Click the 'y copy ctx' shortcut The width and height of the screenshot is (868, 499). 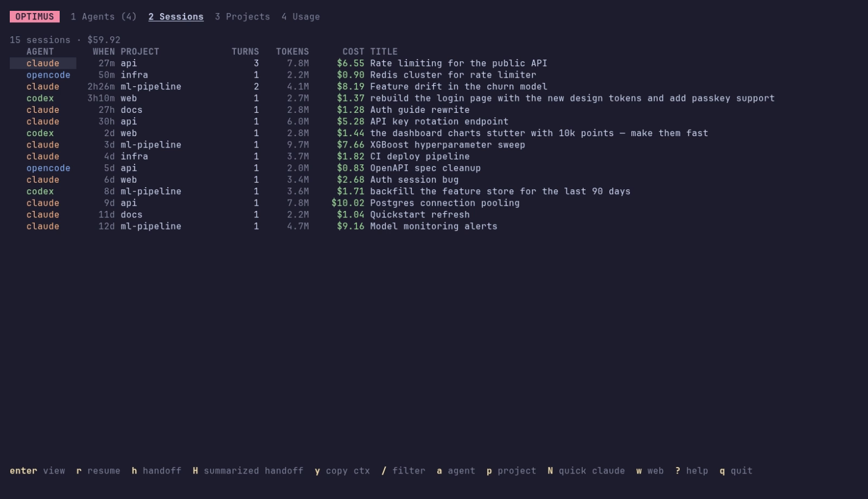[x=342, y=471]
